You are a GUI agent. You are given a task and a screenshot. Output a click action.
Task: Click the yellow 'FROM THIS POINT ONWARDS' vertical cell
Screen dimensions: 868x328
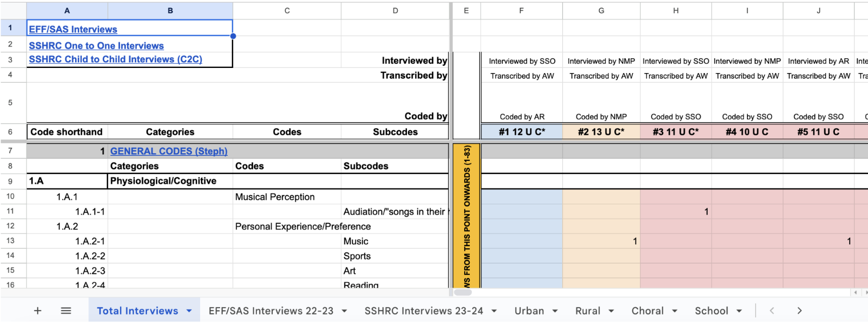[466, 216]
